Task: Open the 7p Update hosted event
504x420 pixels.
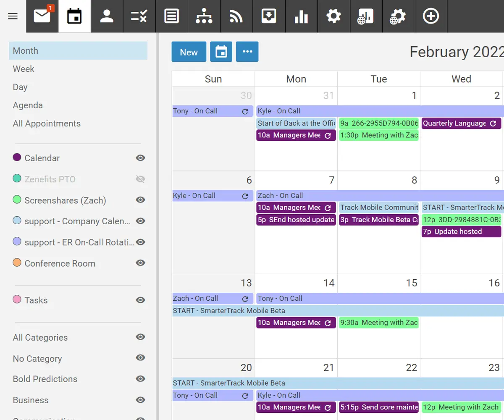Action: coord(461,232)
